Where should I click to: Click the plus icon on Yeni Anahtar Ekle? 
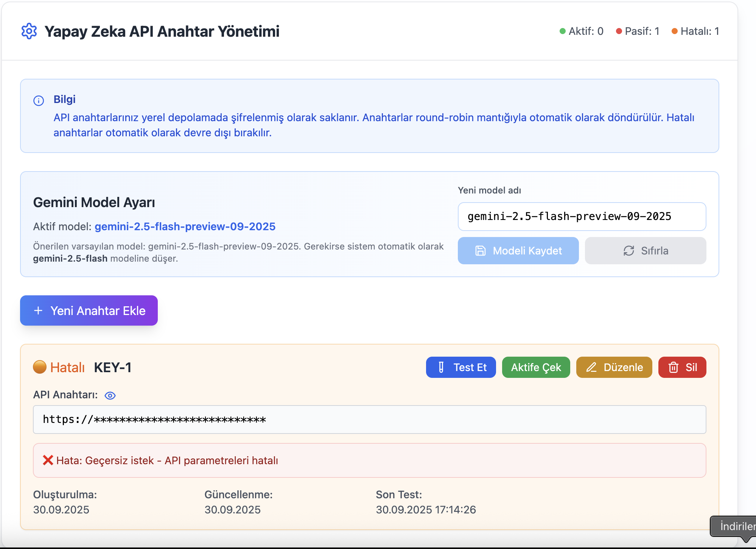pyautogui.click(x=38, y=310)
